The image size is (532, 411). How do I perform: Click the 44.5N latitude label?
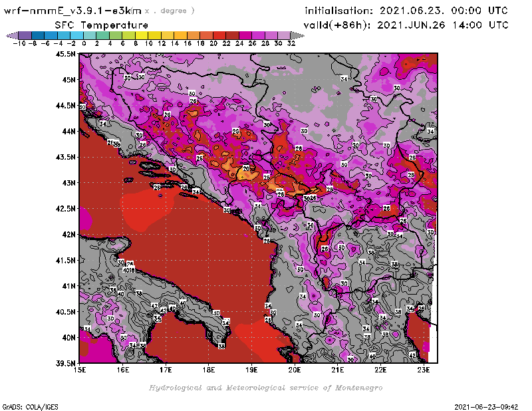[65, 106]
